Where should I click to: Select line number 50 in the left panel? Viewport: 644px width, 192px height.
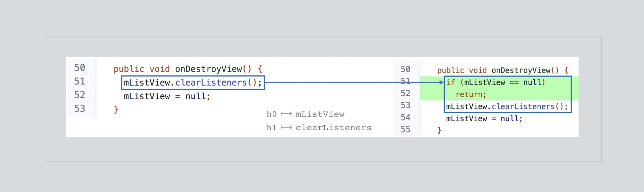pyautogui.click(x=80, y=68)
